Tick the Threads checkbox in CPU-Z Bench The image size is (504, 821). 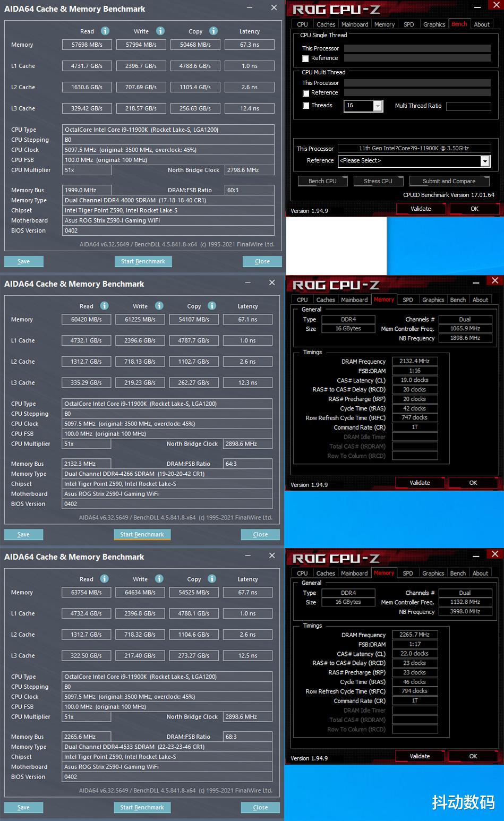[305, 106]
